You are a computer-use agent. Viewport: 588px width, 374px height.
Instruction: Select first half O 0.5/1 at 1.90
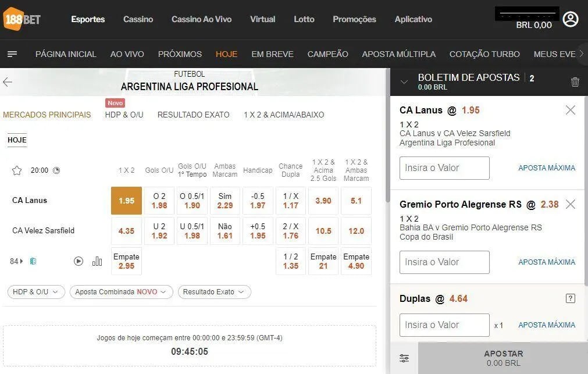pyautogui.click(x=192, y=201)
